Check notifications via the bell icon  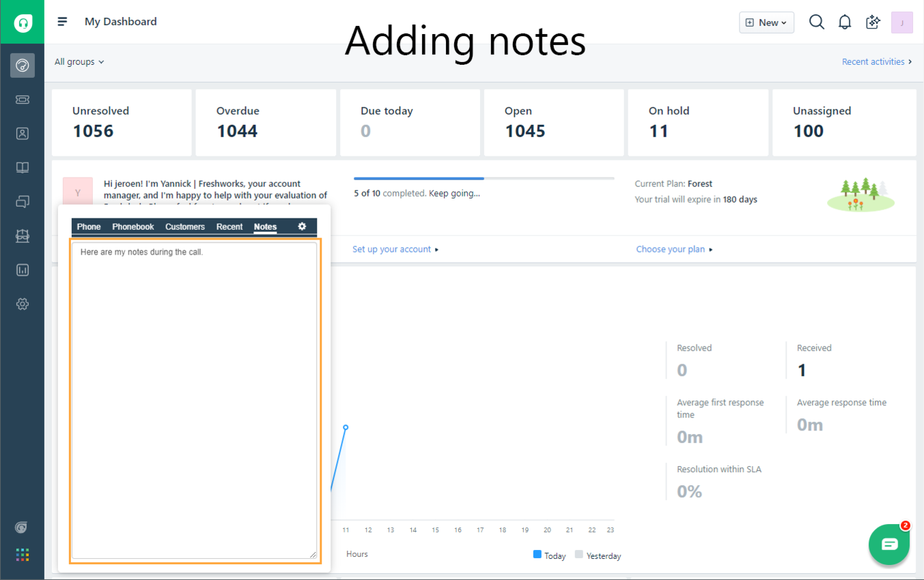pos(845,21)
